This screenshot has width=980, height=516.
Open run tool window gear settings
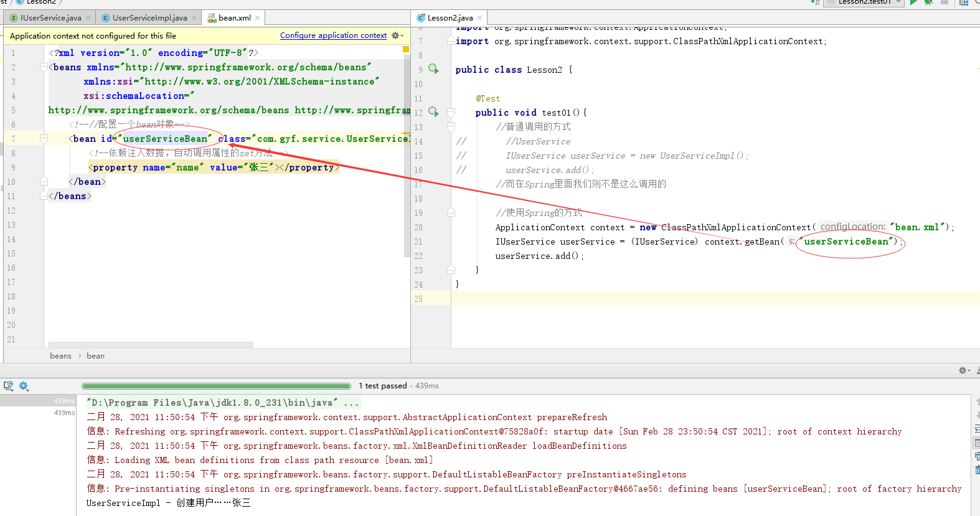964,370
